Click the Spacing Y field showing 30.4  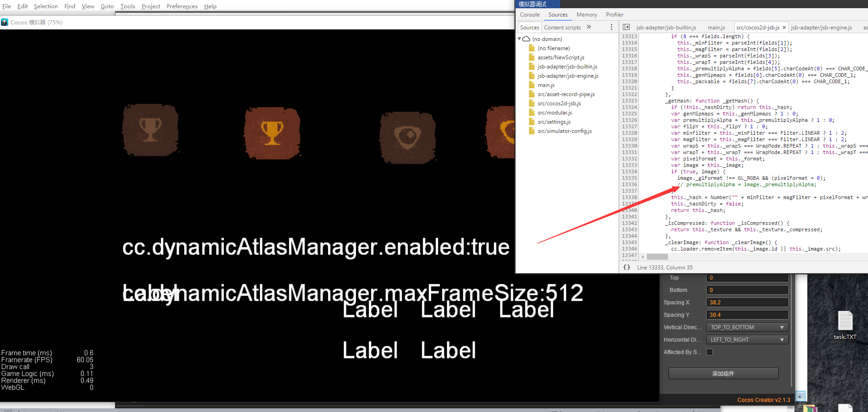pos(747,315)
